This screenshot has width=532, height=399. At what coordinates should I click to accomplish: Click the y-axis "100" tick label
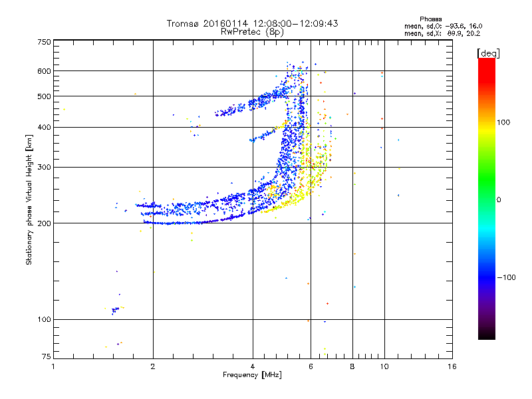44,319
